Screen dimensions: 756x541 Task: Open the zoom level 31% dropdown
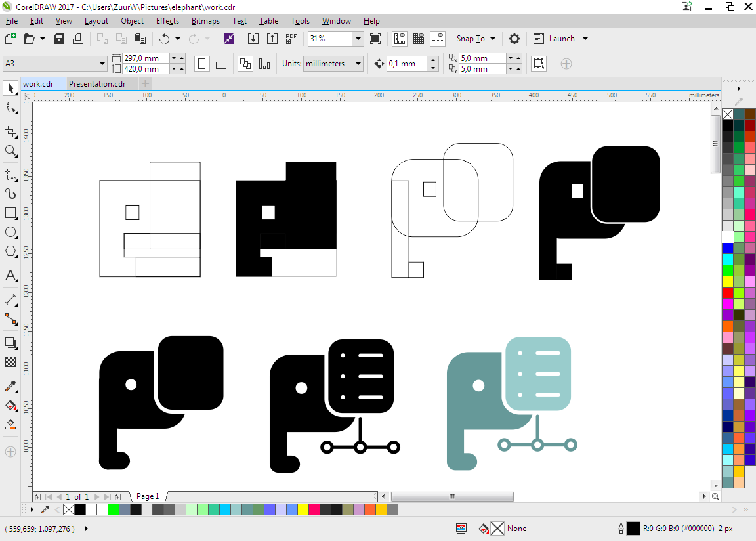click(x=358, y=39)
